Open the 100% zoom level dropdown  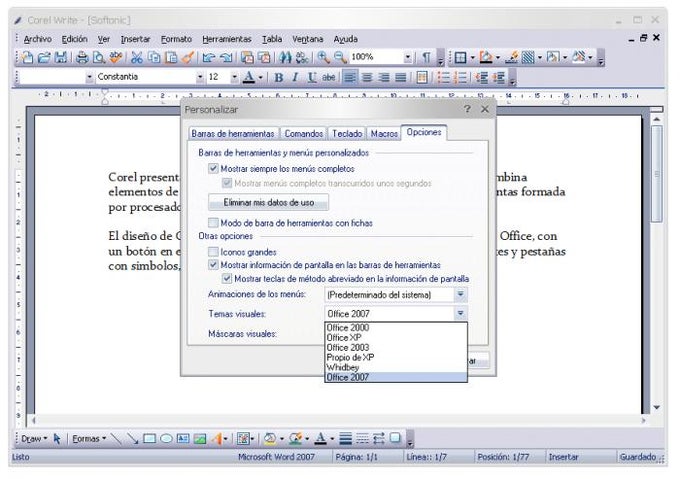pyautogui.click(x=407, y=57)
